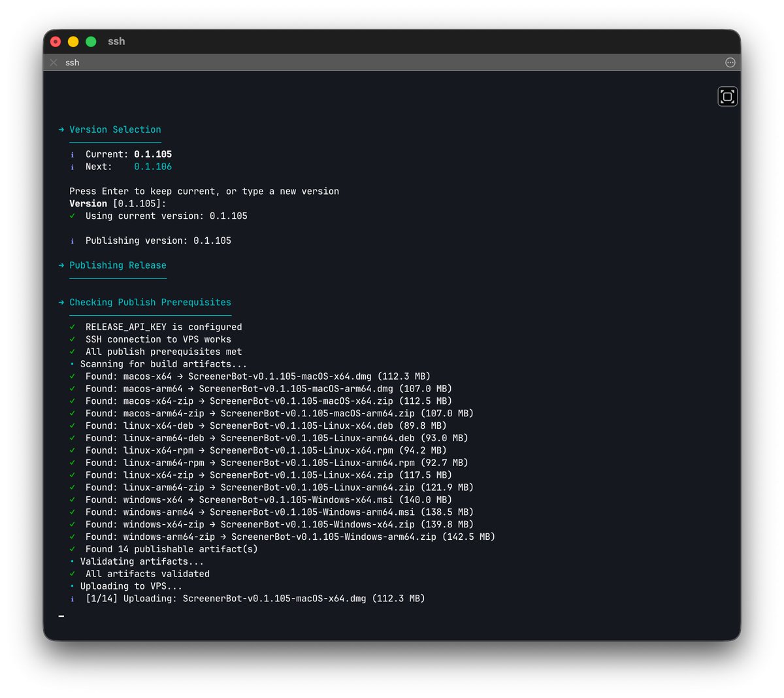Click the ssh window title text
This screenshot has height=698, width=784.
coord(116,41)
